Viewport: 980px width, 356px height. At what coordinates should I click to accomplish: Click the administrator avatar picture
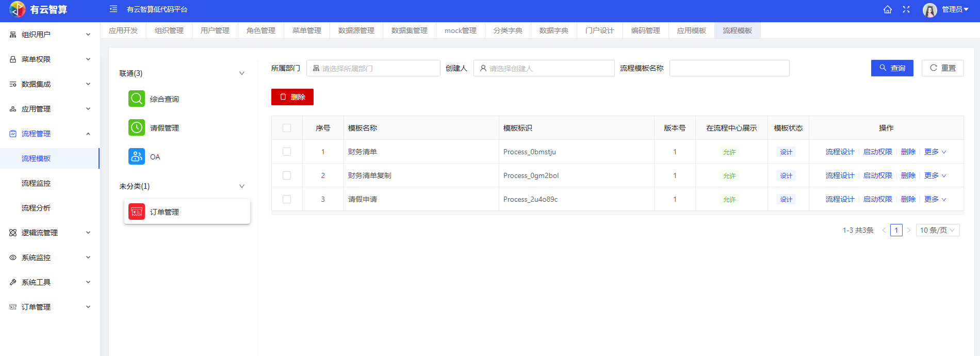(x=929, y=10)
